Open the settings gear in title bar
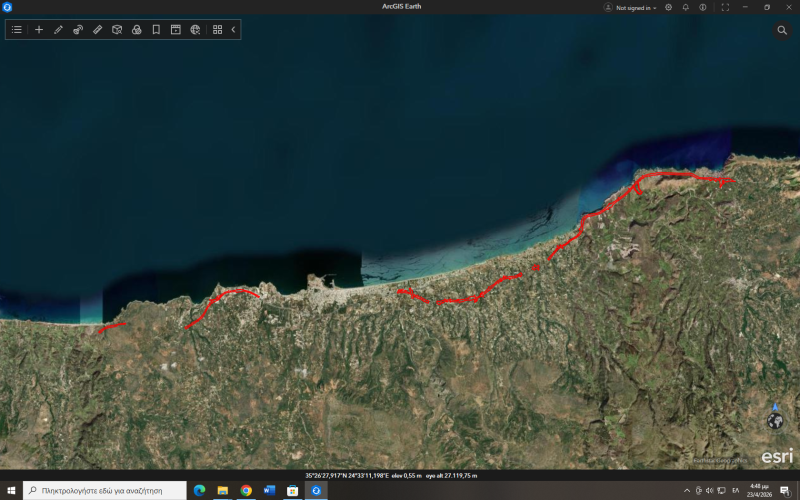The image size is (800, 500). [x=668, y=7]
